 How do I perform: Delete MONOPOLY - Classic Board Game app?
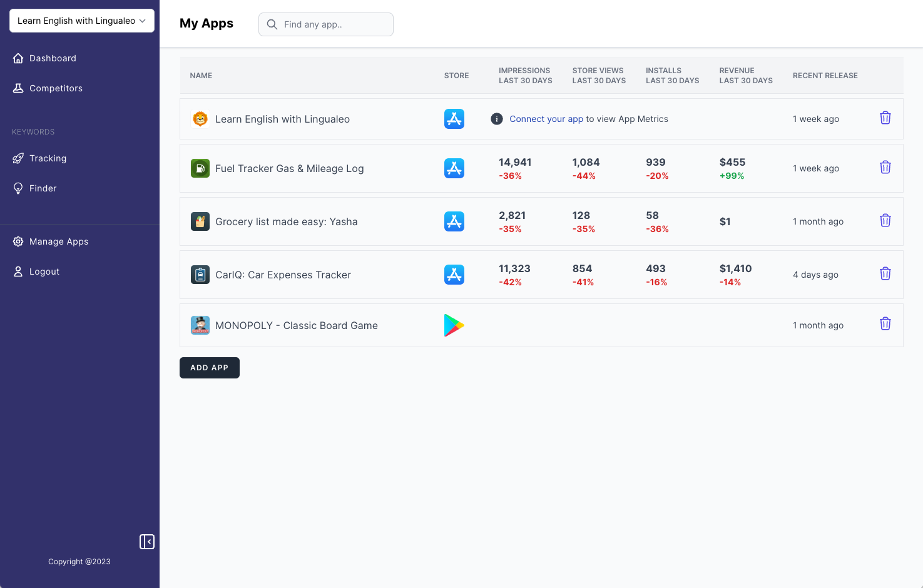coord(885,323)
